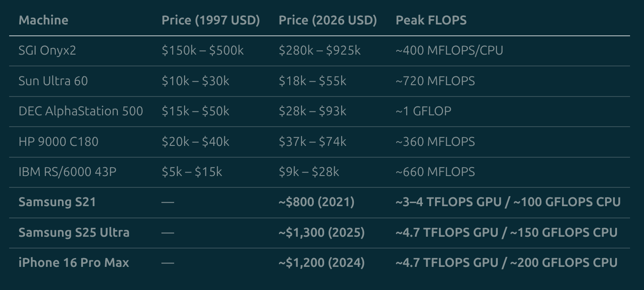Click the Price (1997 USD) column header
Image resolution: width=644 pixels, height=290 pixels.
click(x=211, y=20)
